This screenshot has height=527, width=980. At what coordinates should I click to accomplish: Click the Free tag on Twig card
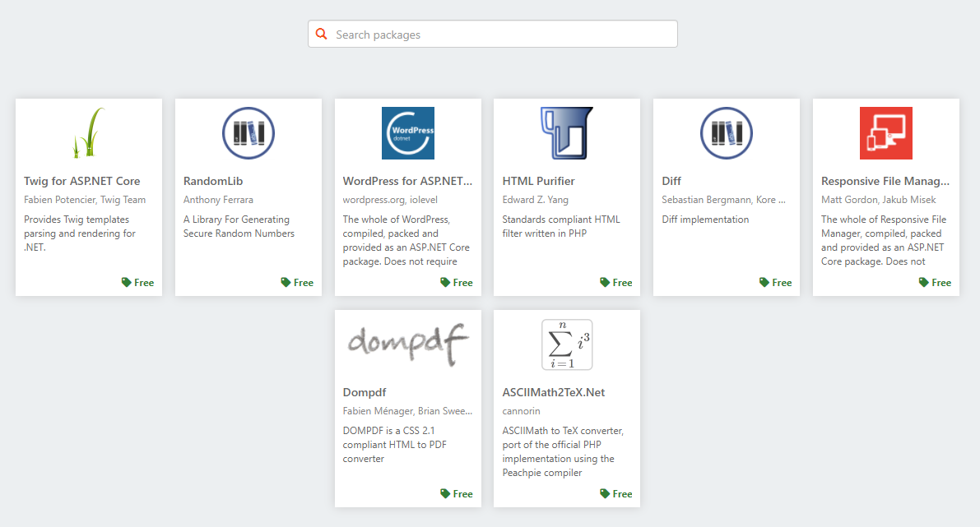point(137,282)
